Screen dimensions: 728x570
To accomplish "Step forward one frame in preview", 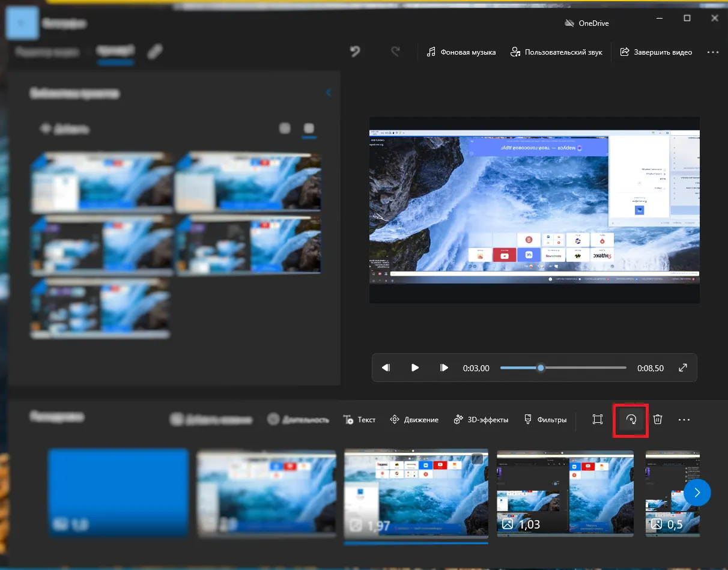I will 444,368.
